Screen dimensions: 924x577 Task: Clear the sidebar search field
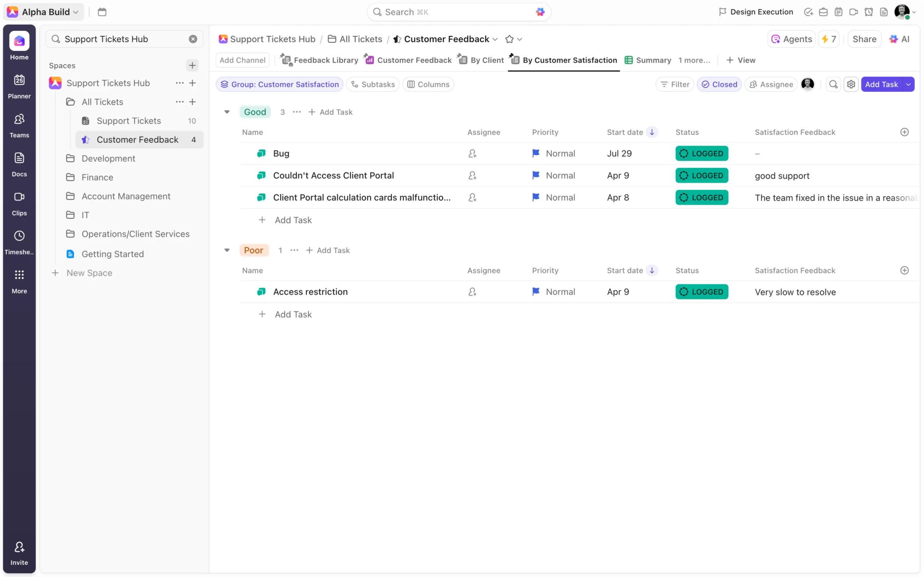pyautogui.click(x=193, y=39)
